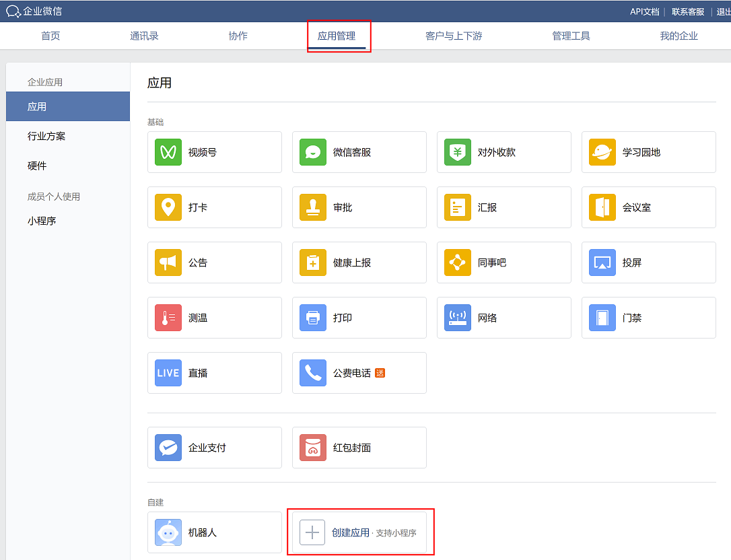
Task: Click the 联系客服 link
Action: click(688, 11)
